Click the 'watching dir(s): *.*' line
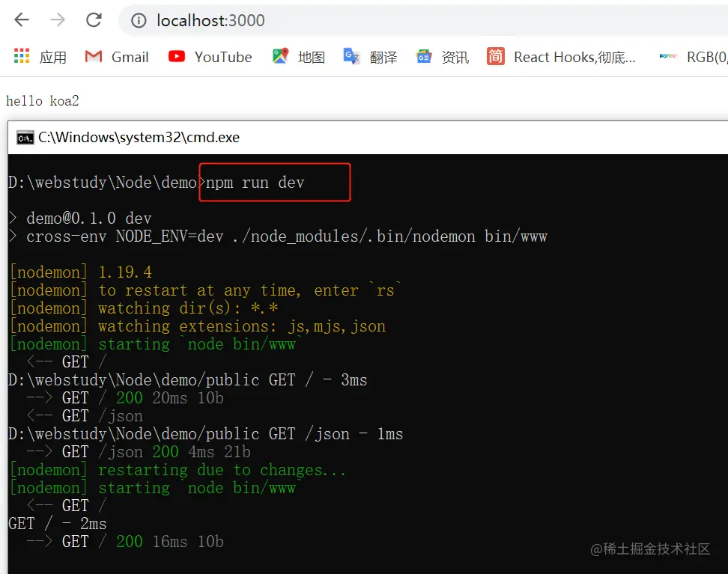The width and height of the screenshot is (728, 574). tap(145, 308)
